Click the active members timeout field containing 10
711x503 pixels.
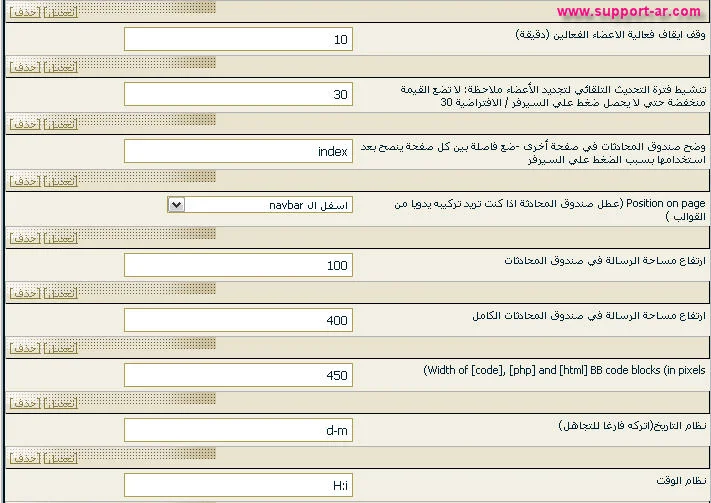pos(238,40)
